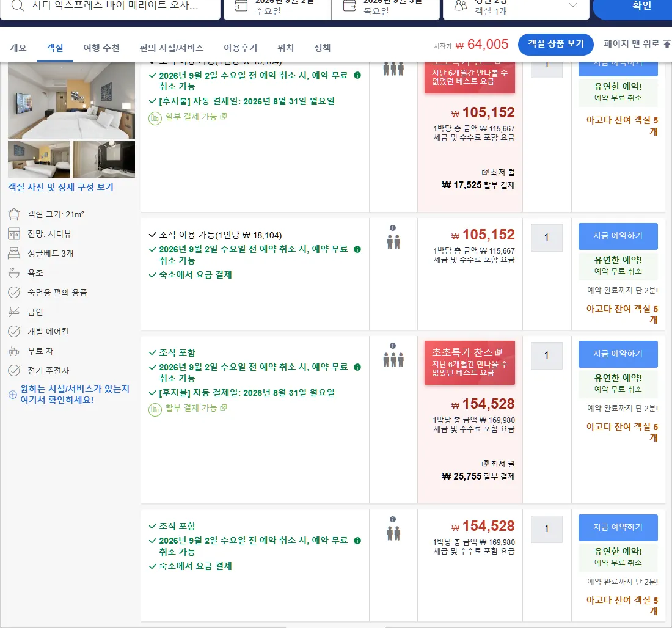Book the 조식 포함 후지불 offer with 지금 예약하기
The image size is (672, 628).
tap(618, 354)
